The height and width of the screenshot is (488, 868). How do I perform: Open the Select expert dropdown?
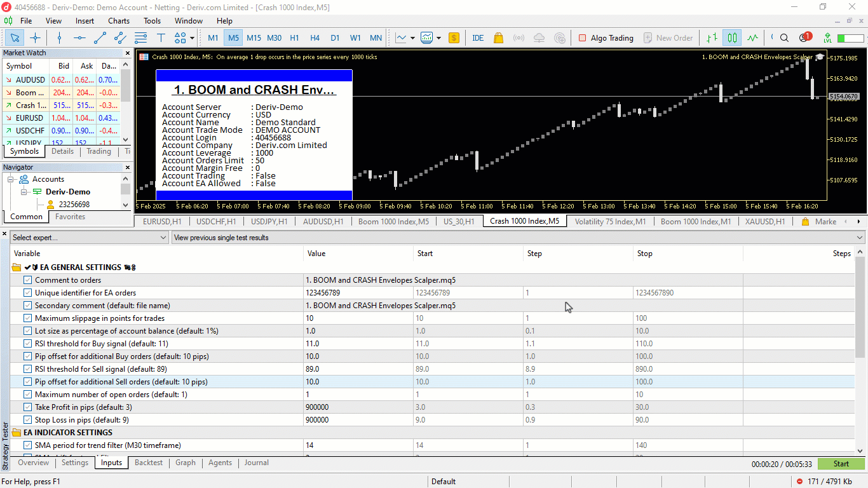point(90,238)
